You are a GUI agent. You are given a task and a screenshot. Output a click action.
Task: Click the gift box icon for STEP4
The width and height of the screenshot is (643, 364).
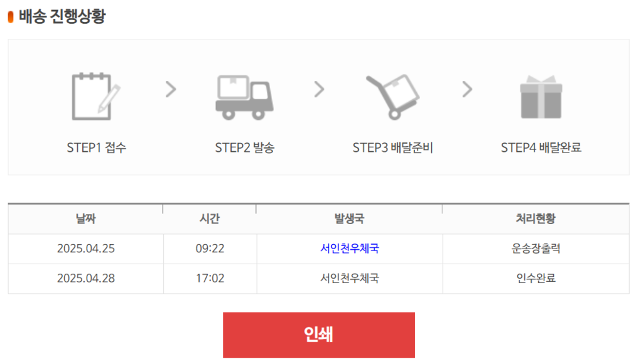coord(541,97)
